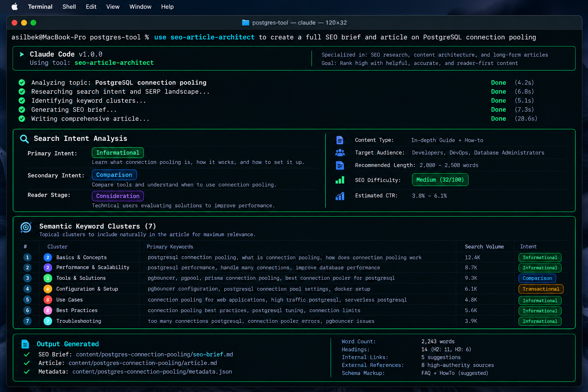Click the Search Volume column header
The image size is (588, 392).
click(484, 247)
